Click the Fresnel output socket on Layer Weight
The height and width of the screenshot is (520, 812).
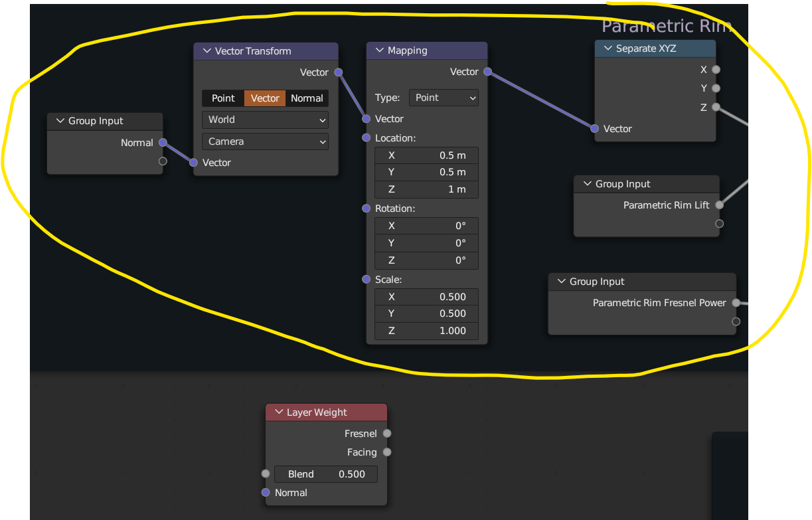tap(386, 433)
